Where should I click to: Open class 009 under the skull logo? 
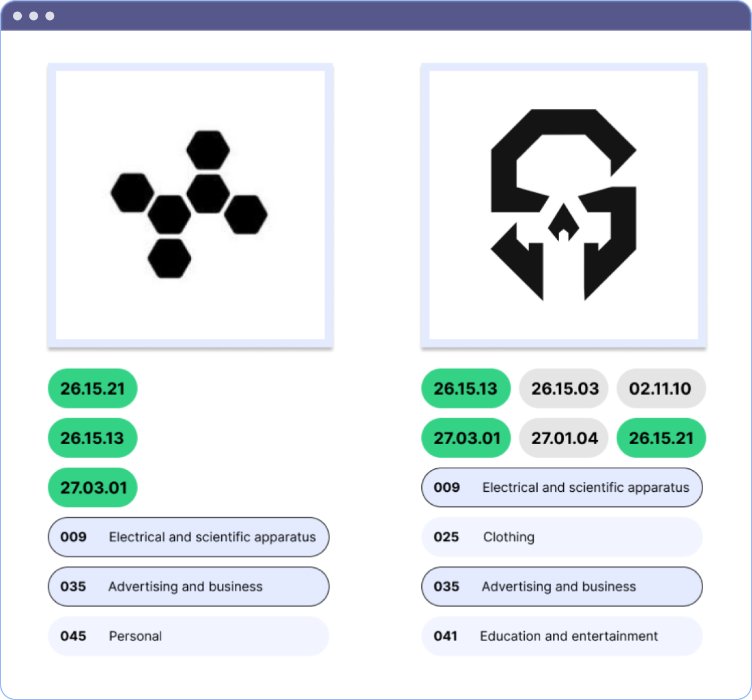(562, 488)
